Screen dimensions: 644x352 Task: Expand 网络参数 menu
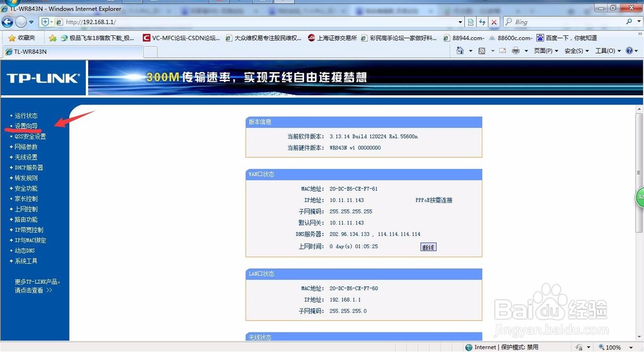[x=26, y=147]
